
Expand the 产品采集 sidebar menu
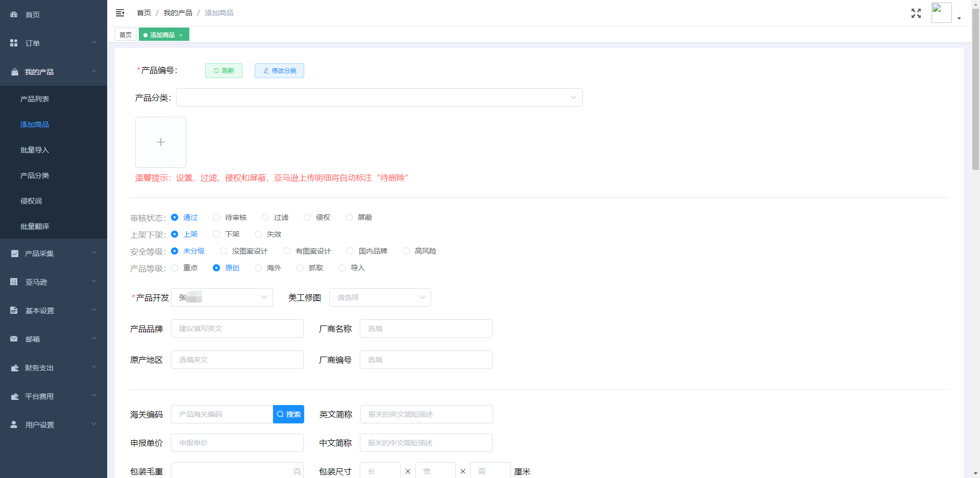[54, 254]
